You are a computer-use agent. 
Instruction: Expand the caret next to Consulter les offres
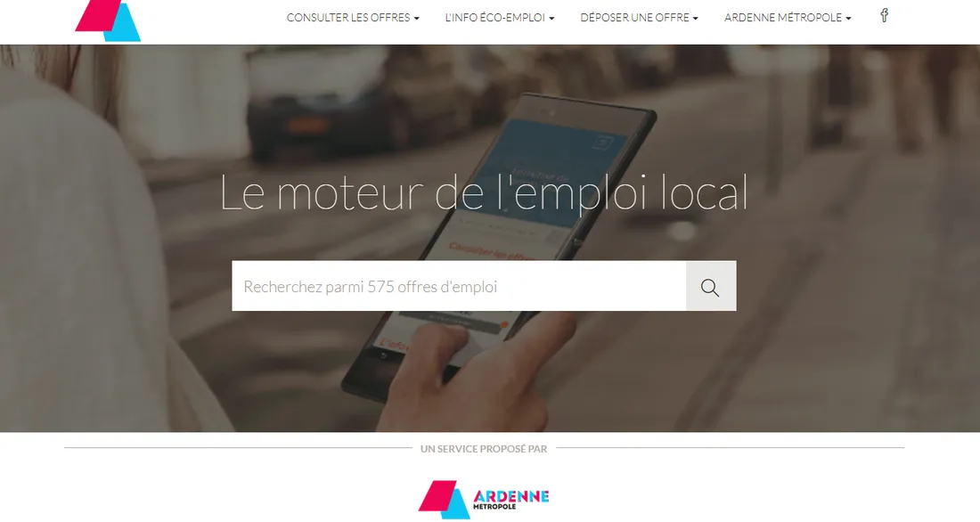pyautogui.click(x=417, y=19)
